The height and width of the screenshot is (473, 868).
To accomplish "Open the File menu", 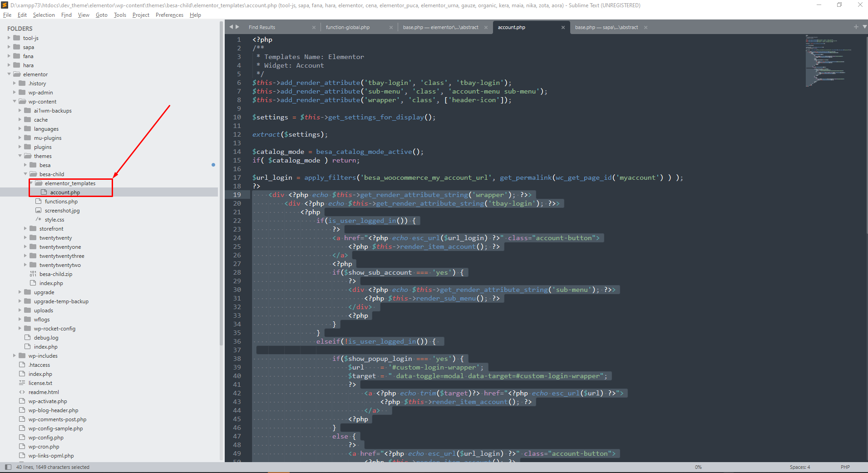I will coord(7,15).
